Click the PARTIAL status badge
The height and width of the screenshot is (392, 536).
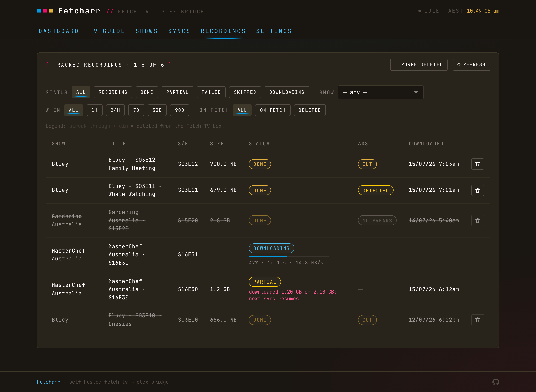point(265,282)
